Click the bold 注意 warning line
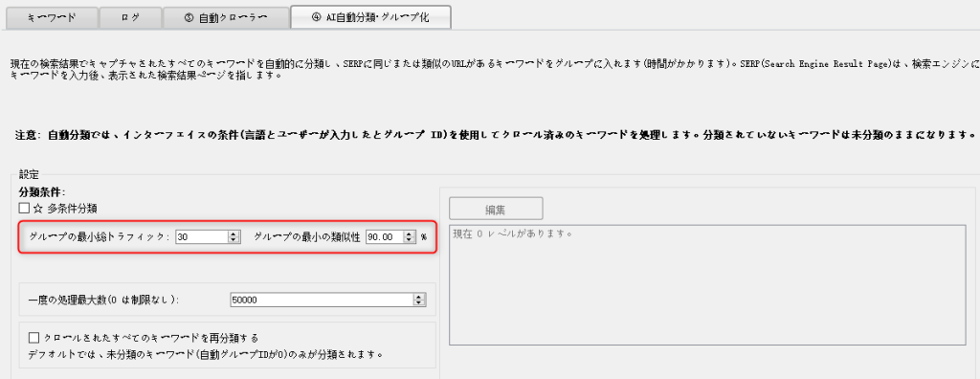This screenshot has height=379, width=980. coord(496,135)
